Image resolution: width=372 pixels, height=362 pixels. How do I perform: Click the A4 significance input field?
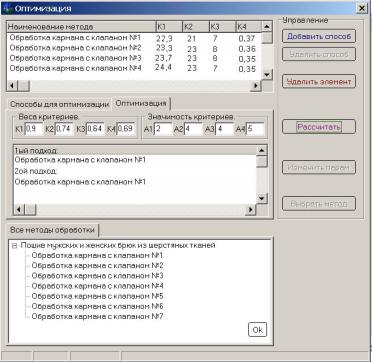[255, 129]
